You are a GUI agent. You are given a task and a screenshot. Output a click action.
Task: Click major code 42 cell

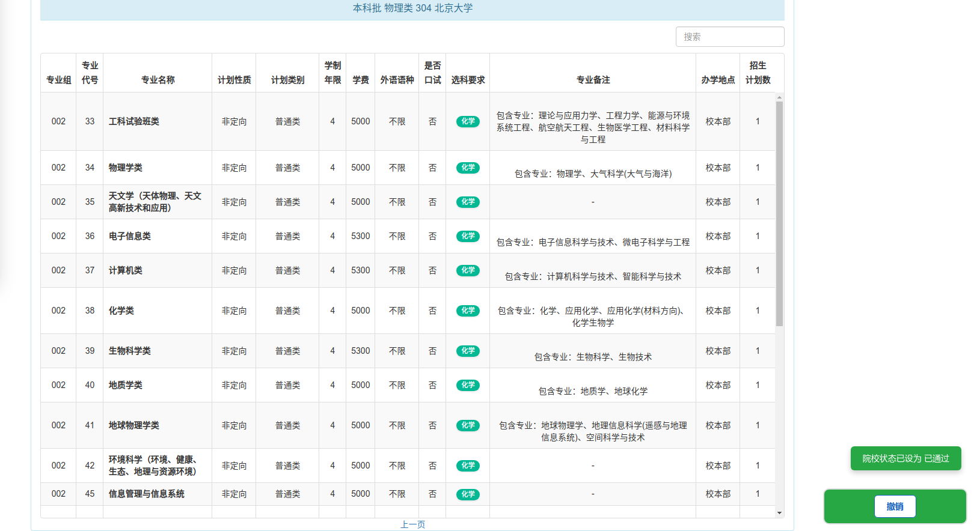(x=90, y=466)
